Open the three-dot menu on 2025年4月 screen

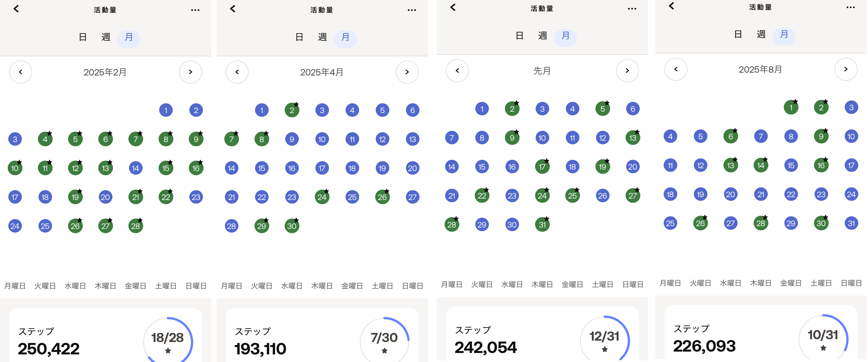click(412, 10)
